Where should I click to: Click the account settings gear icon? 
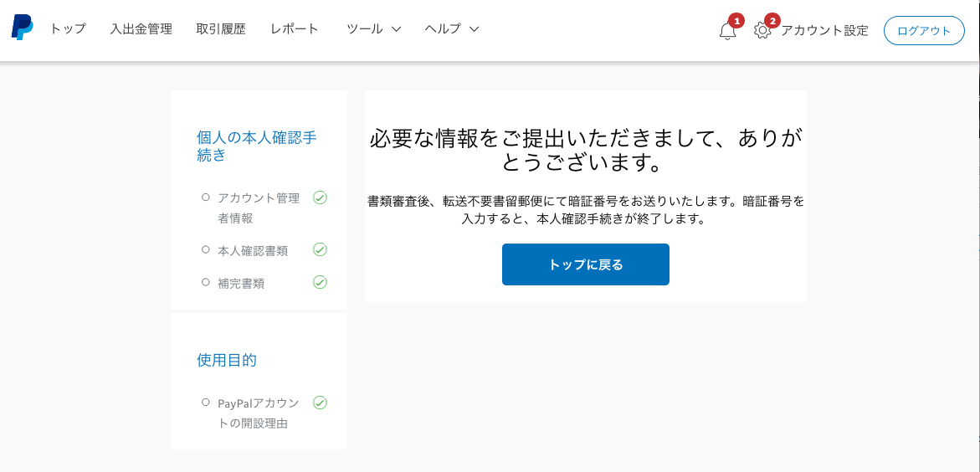pyautogui.click(x=762, y=31)
